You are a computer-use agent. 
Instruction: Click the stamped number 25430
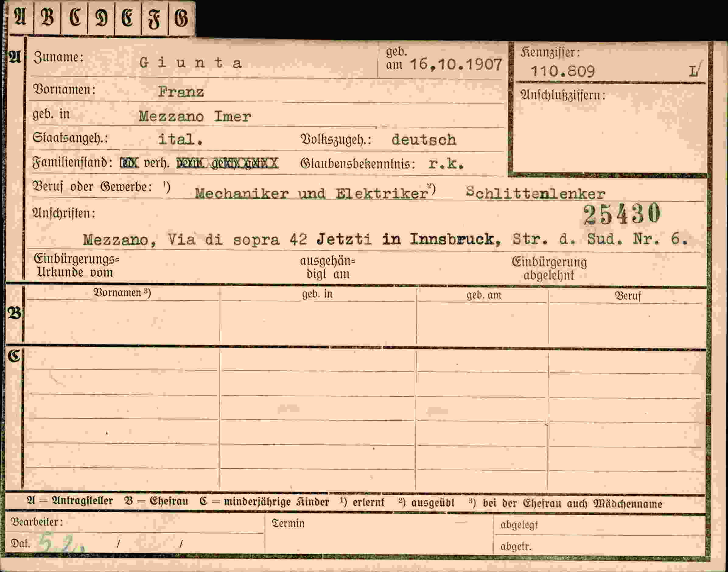623,214
